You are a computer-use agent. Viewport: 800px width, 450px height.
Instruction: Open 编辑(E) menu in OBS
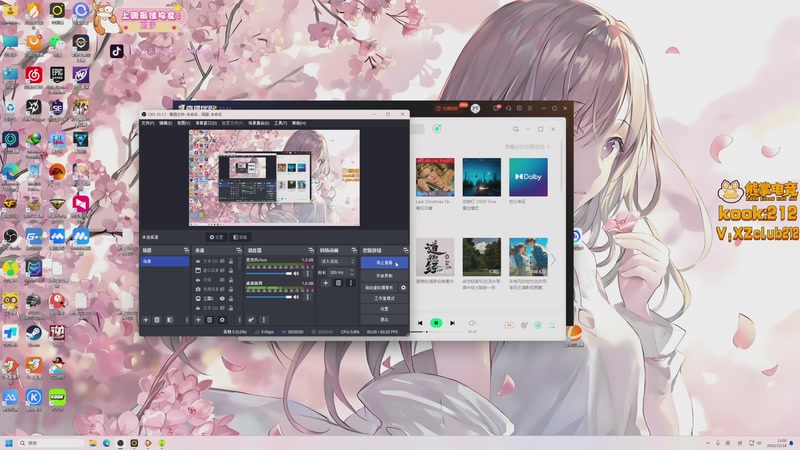(x=165, y=123)
